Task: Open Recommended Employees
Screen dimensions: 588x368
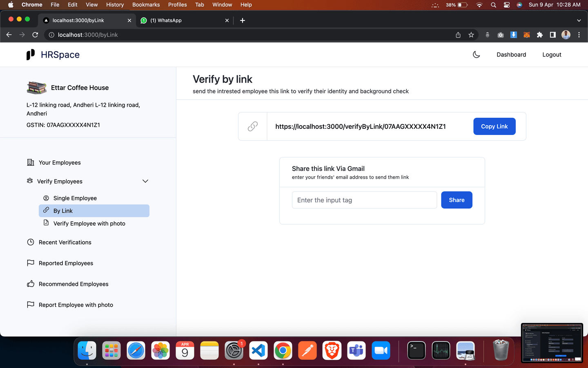Action: (73, 284)
